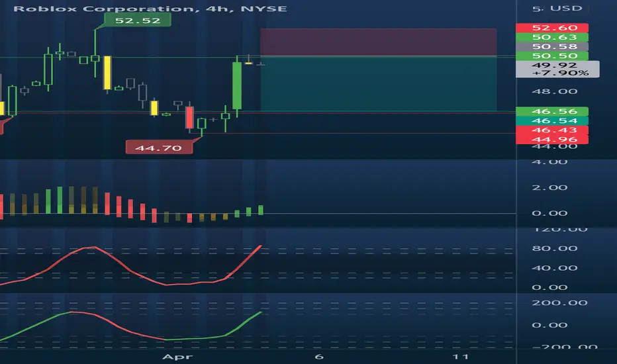Click the USD currency label on the axis
The height and width of the screenshot is (364, 617).
pos(566,8)
